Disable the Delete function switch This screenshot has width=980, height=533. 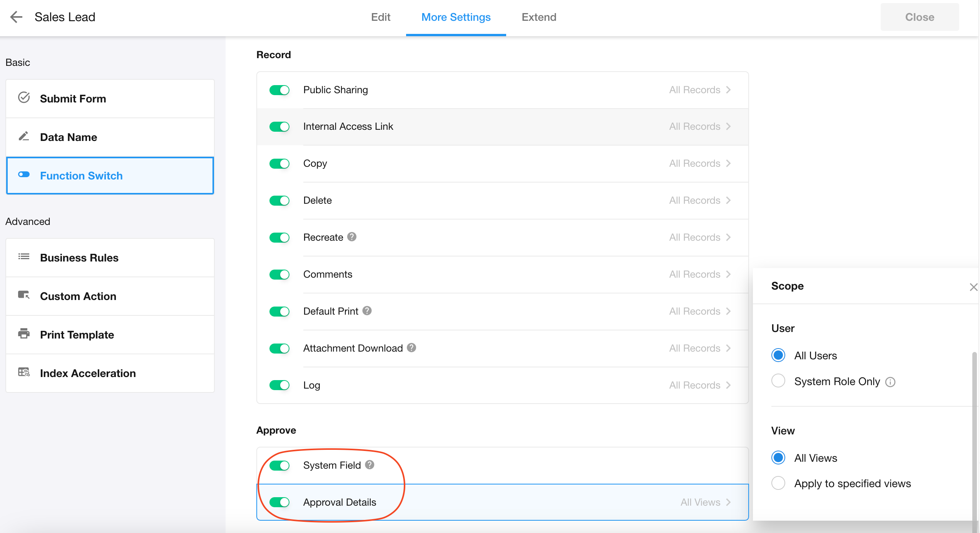click(279, 201)
